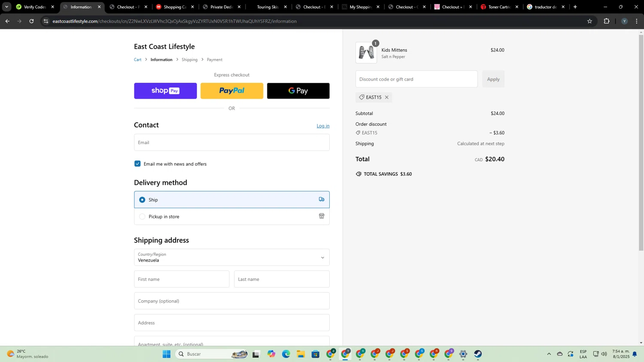Open the Chrome three-dot menu

pos(637,21)
